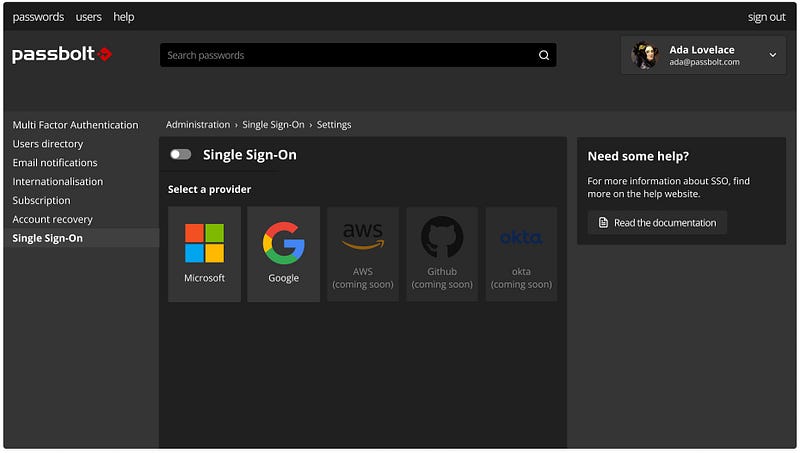Click the Single Sign-On breadcrumb
800x453 pixels.
pyautogui.click(x=273, y=124)
